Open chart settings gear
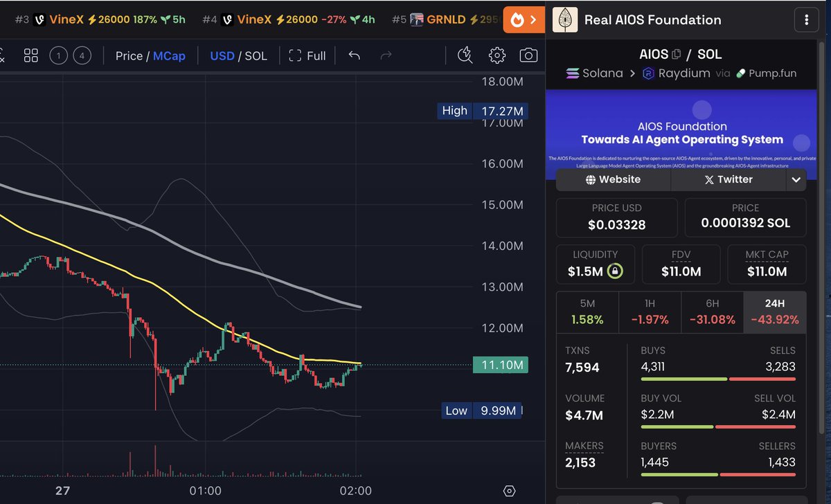Viewport: 831px width, 504px height. click(497, 55)
